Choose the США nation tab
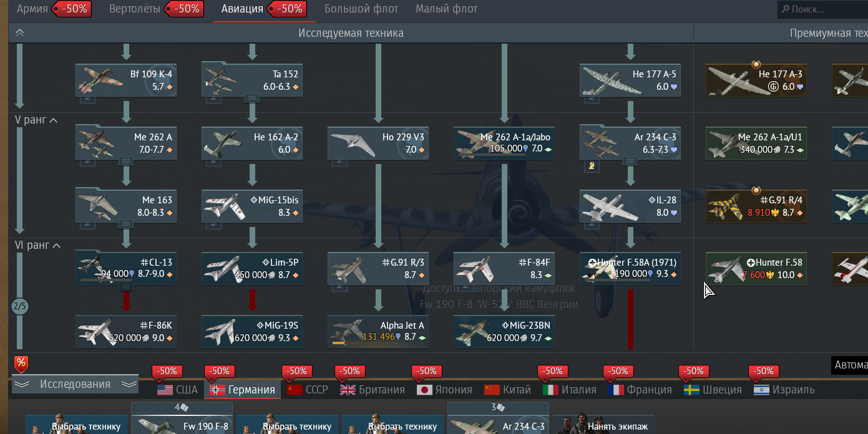Image resolution: width=868 pixels, height=434 pixels. coord(177,390)
